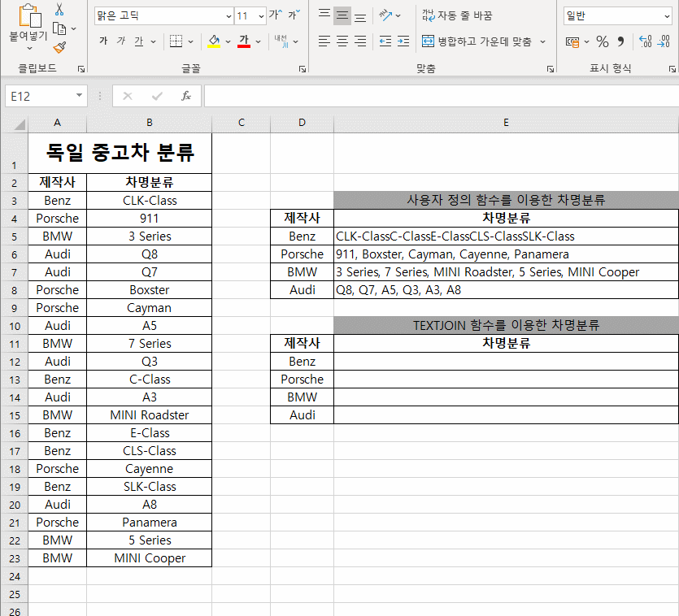Click 병합하고 가운데 맞춤 button
679x616 pixels.
477,41
